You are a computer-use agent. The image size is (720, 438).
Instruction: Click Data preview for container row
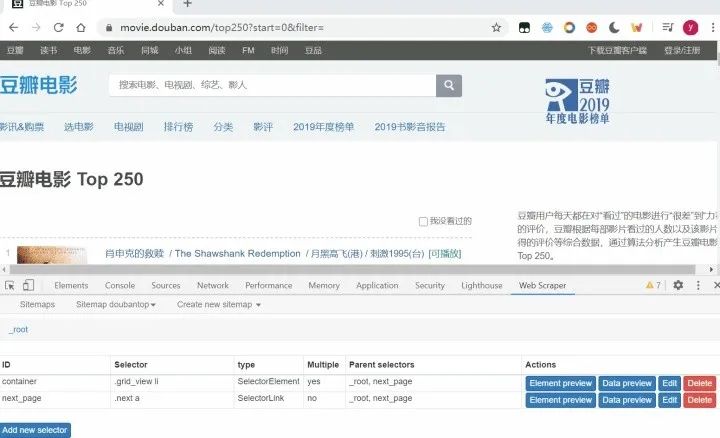tap(627, 383)
